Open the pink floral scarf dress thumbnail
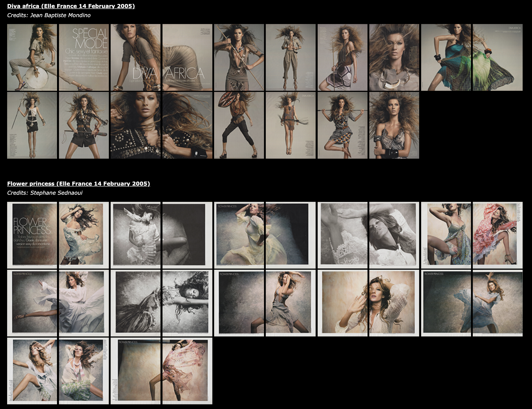Image resolution: width=532 pixels, height=409 pixels. [187, 371]
